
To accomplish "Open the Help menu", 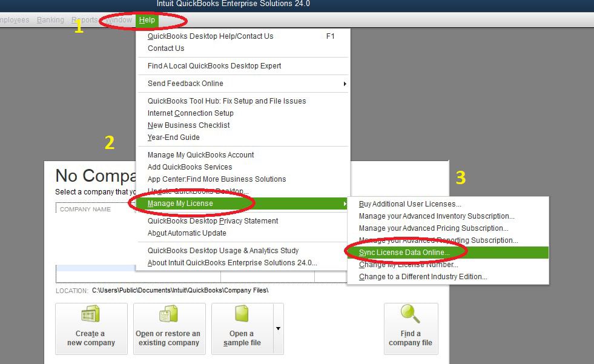I will click(x=147, y=20).
